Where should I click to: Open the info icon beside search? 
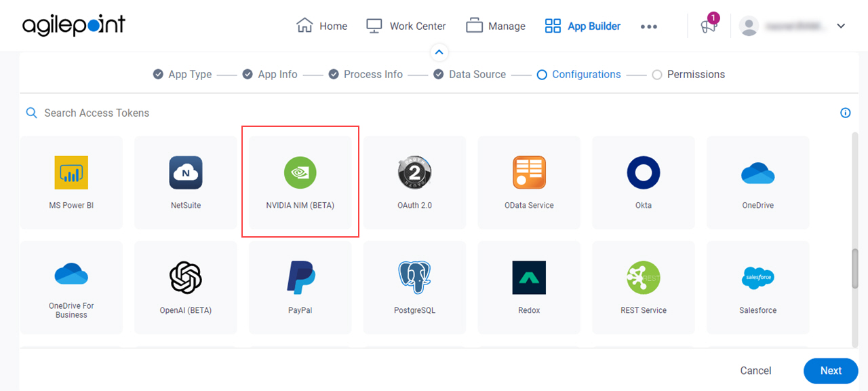[846, 113]
